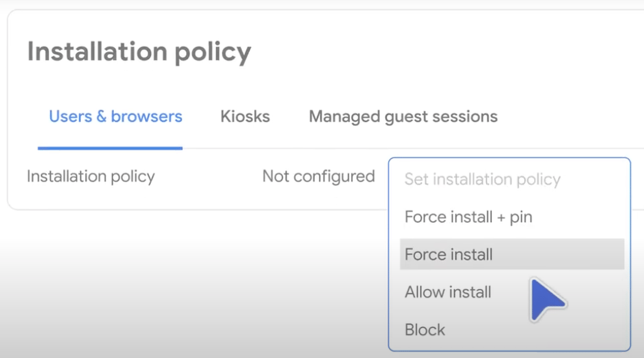The image size is (644, 358).
Task: Click the Not configured status text
Action: click(318, 176)
